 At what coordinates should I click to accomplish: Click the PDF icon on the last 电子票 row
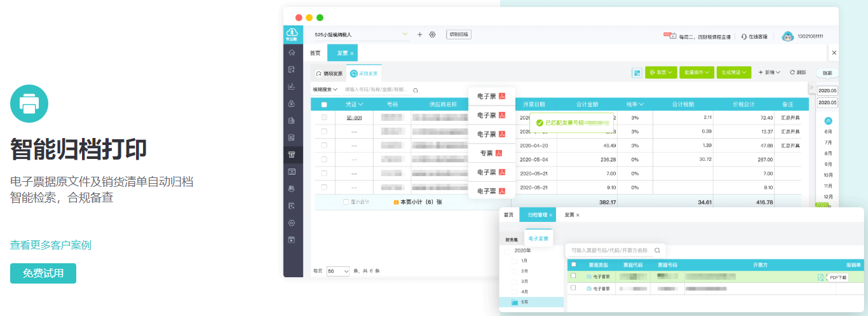point(501,191)
